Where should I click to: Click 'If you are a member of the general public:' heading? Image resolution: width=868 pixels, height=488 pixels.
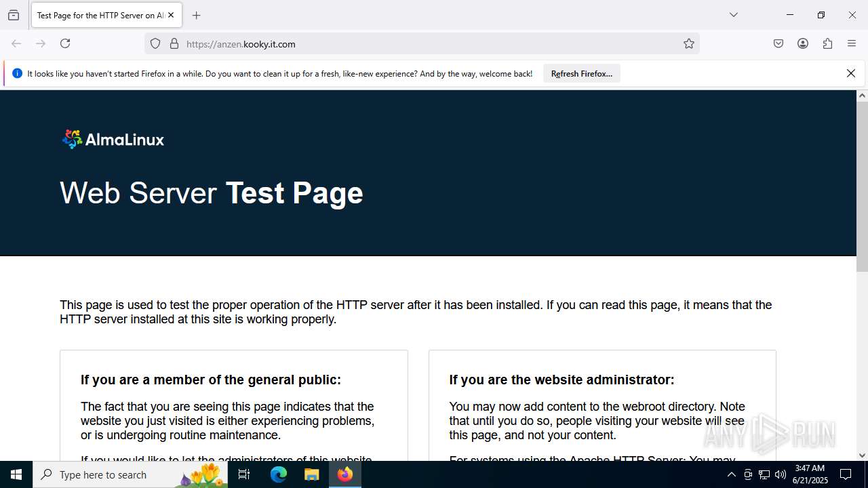pos(211,380)
